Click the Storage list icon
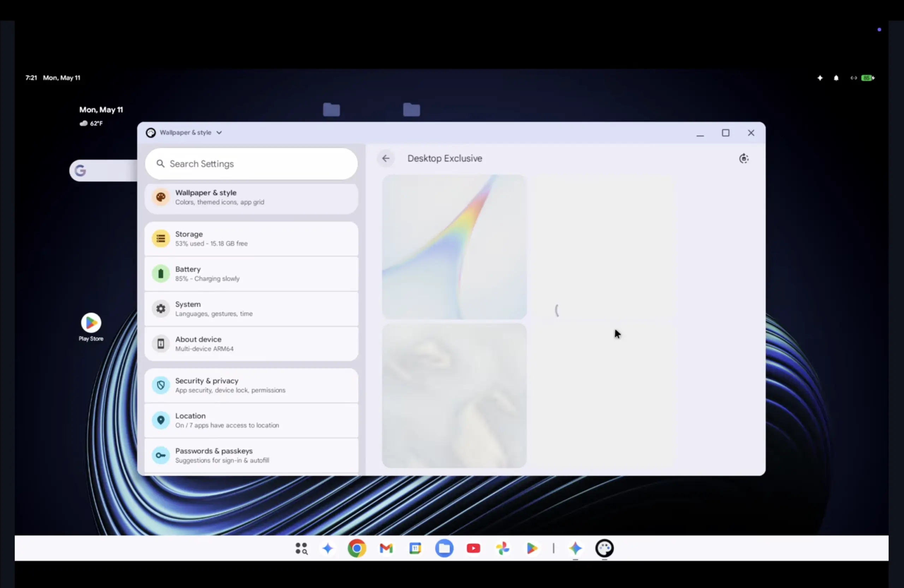 point(161,238)
